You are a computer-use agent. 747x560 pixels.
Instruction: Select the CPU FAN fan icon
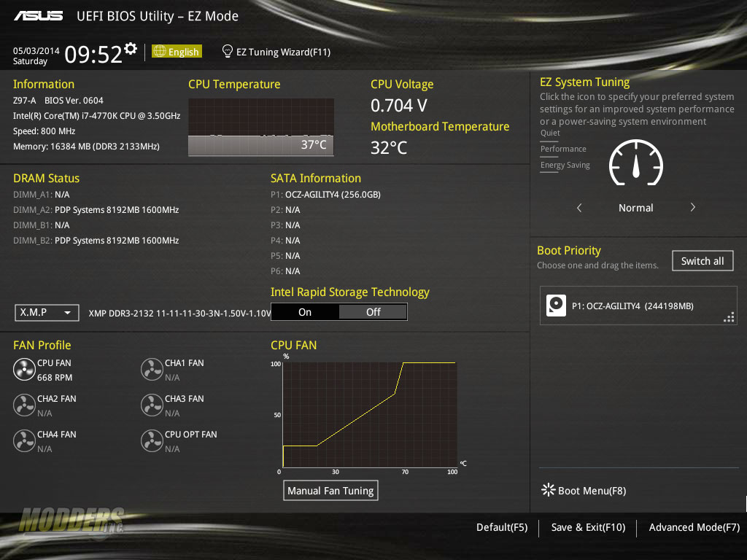pyautogui.click(x=24, y=370)
